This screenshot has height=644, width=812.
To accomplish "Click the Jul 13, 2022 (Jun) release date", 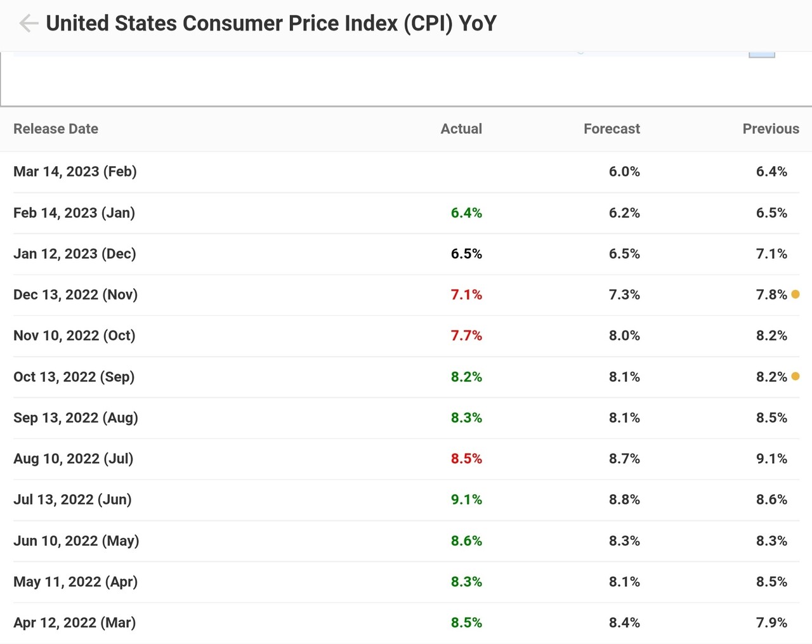I will point(72,499).
